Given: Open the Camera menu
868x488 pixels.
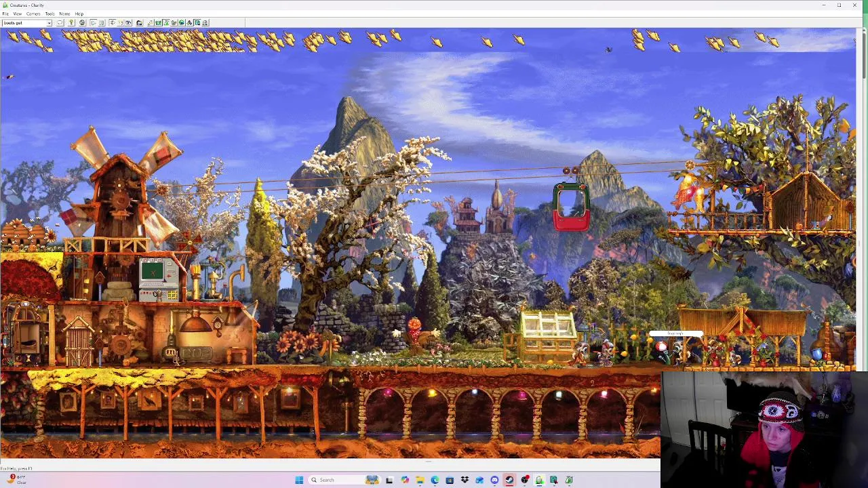Looking at the screenshot, I should [33, 14].
